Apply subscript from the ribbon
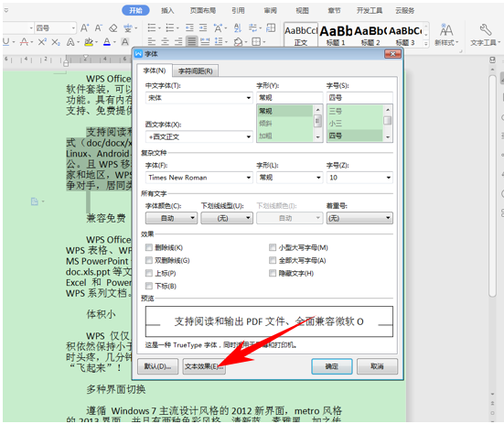 pyautogui.click(x=56, y=42)
